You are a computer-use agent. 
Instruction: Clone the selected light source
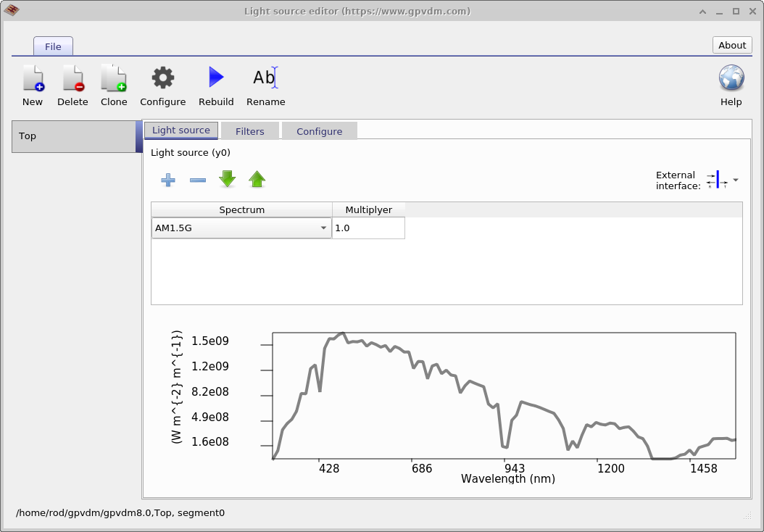(114, 83)
